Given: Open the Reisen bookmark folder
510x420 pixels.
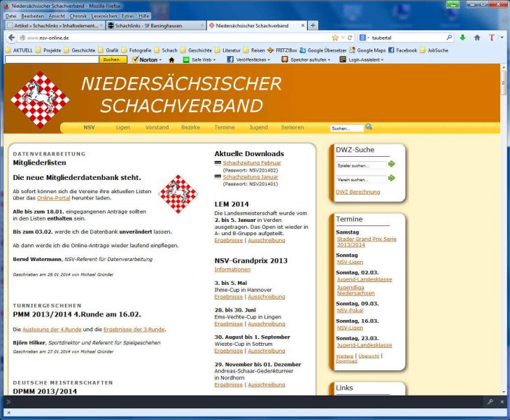Looking at the screenshot, I should click(255, 50).
